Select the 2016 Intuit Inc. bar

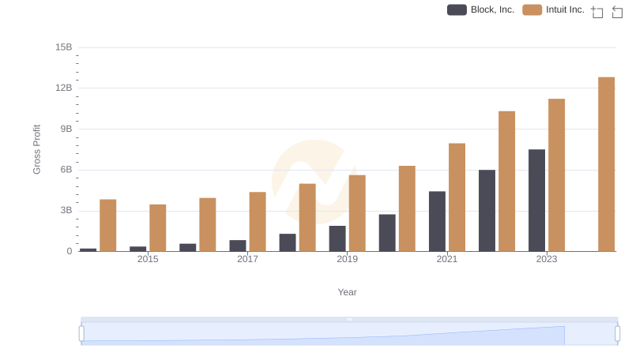[x=208, y=225]
